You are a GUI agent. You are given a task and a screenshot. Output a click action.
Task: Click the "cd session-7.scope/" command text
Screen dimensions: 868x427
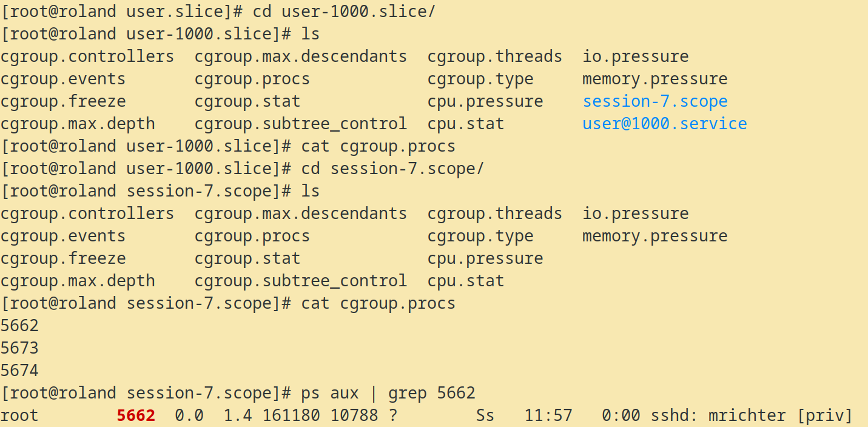[x=392, y=169]
